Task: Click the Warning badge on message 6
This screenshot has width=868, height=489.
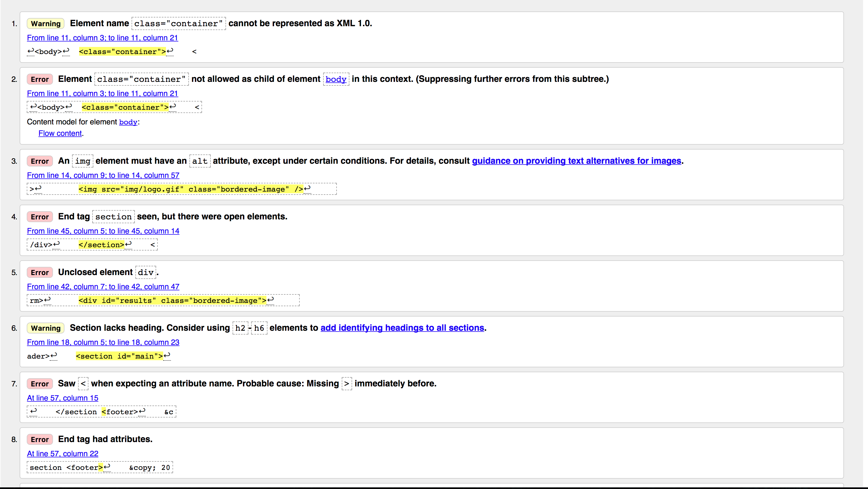Action: 46,328
